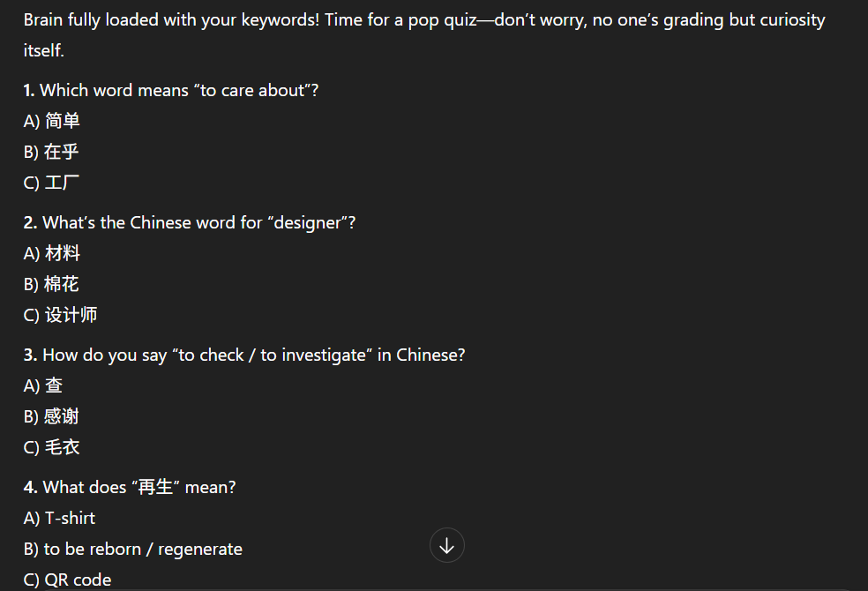This screenshot has height=591, width=868.
Task: Pick option A) 查 in question 3
Action: pos(43,385)
